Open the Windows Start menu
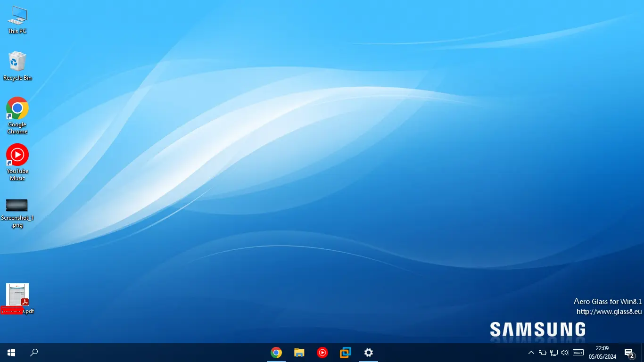This screenshot has height=362, width=644. pos(11,353)
